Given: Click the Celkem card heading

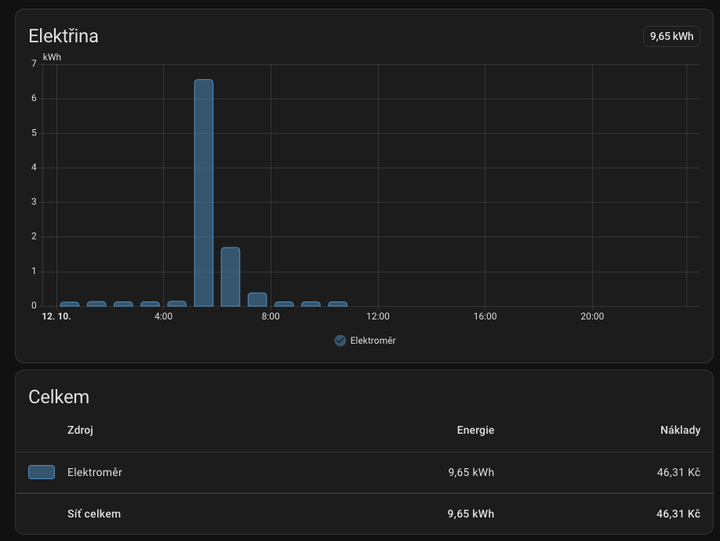Looking at the screenshot, I should coord(59,397).
